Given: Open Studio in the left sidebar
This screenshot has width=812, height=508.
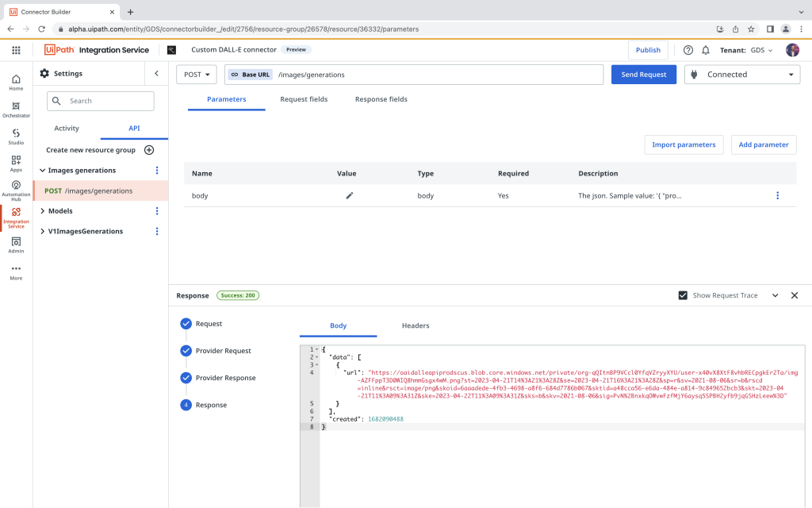Looking at the screenshot, I should pyautogui.click(x=16, y=136).
